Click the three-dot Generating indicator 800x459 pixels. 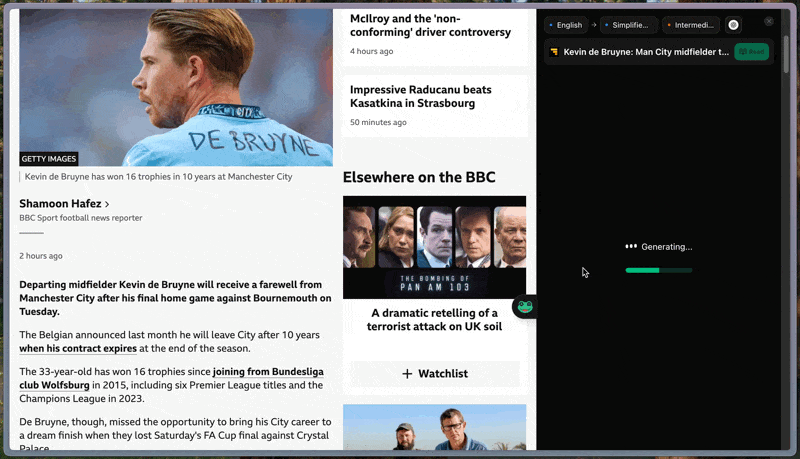pos(631,246)
